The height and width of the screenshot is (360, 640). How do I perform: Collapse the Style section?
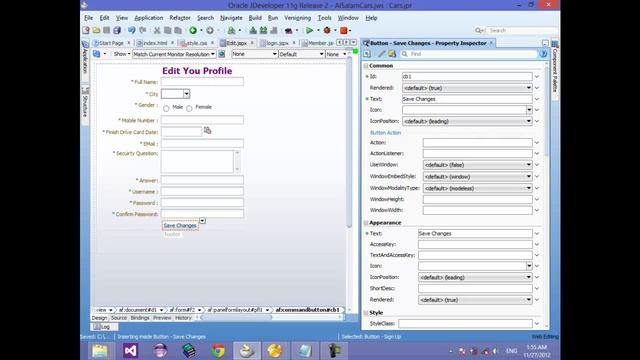tap(366, 313)
